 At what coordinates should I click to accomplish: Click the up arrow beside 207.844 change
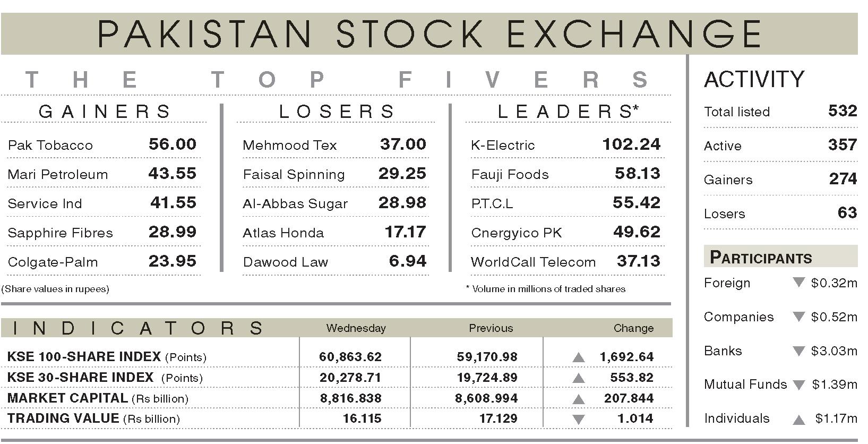579,399
